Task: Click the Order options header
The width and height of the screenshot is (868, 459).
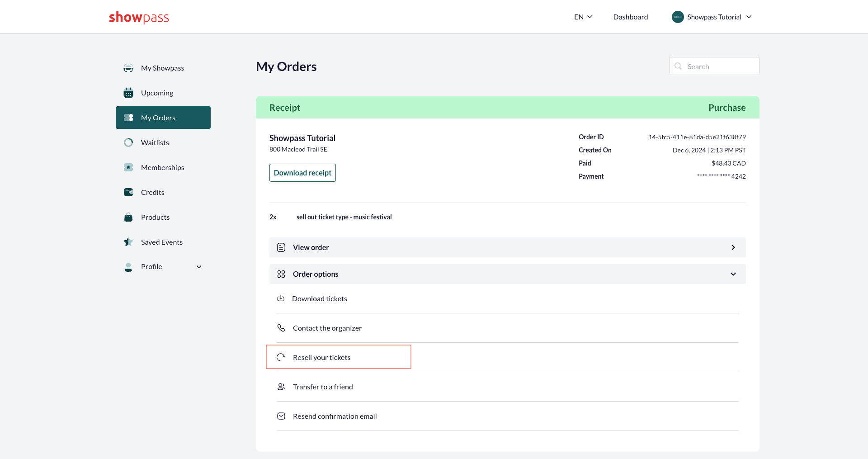Action: click(508, 274)
